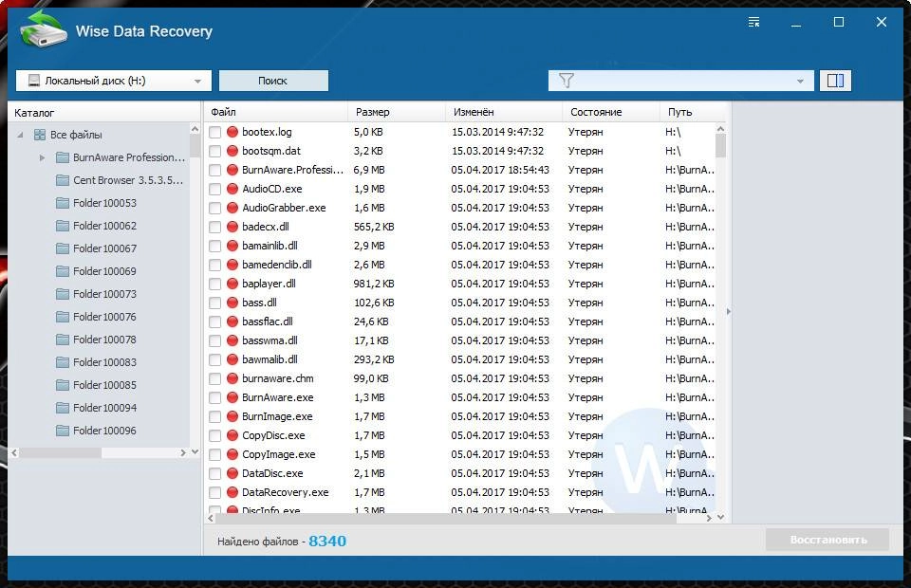Click the Folder100053 folder icon

coord(63,203)
